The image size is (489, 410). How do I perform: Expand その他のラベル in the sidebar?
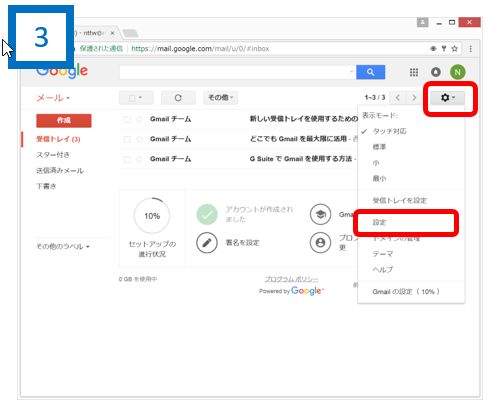tap(63, 247)
